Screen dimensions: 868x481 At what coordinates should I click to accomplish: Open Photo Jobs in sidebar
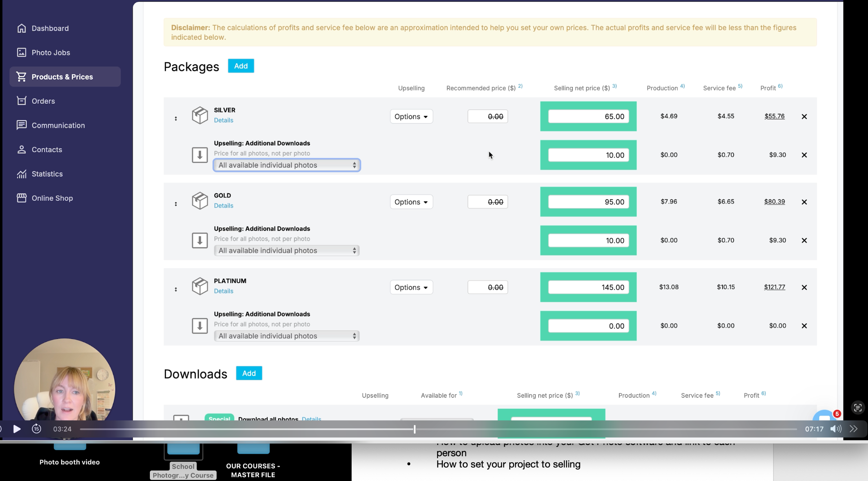(51, 53)
